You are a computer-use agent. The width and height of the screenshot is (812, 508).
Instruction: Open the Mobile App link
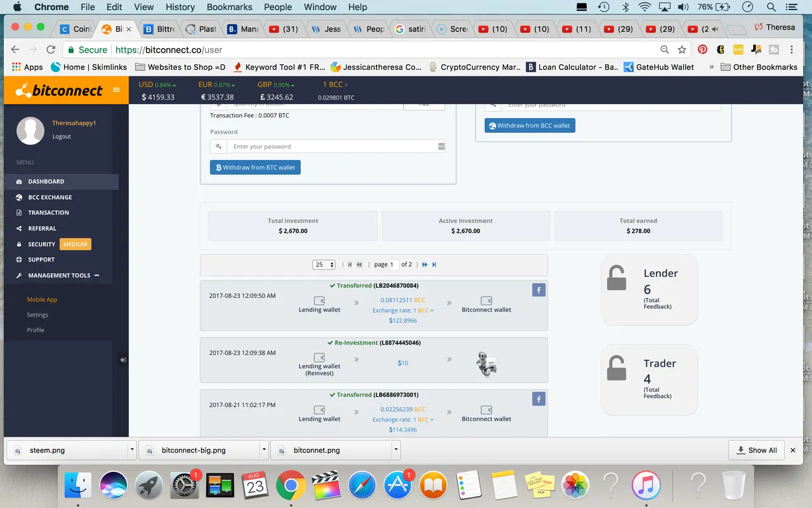(x=42, y=300)
